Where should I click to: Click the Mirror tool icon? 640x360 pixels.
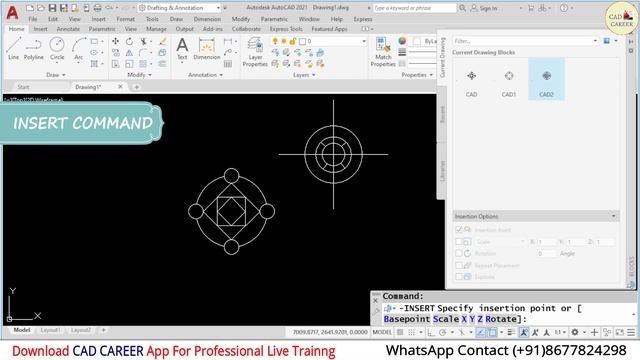coord(129,53)
